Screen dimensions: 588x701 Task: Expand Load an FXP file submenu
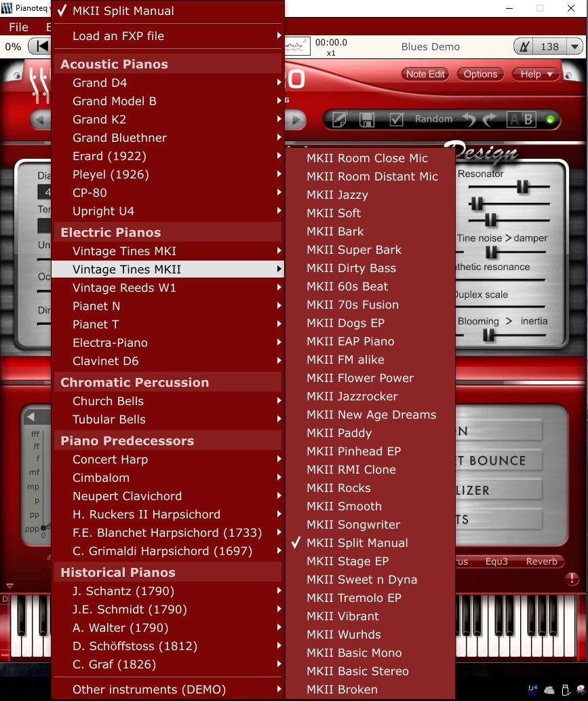(x=168, y=36)
